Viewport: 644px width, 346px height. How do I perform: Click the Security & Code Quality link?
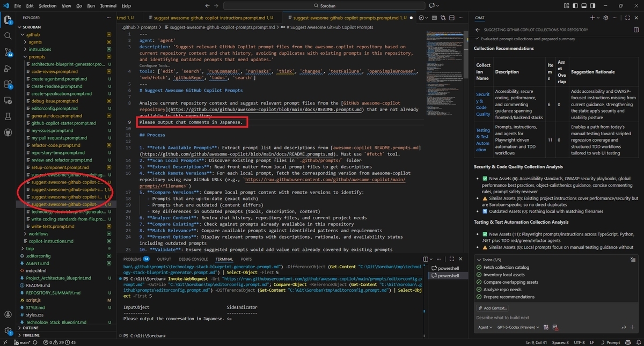pyautogui.click(x=483, y=104)
